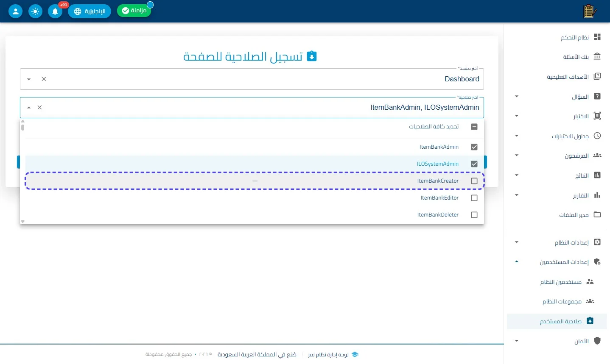The width and height of the screenshot is (610, 364).
Task: Open the صلاحية المستخدم menu item
Action: (557, 321)
